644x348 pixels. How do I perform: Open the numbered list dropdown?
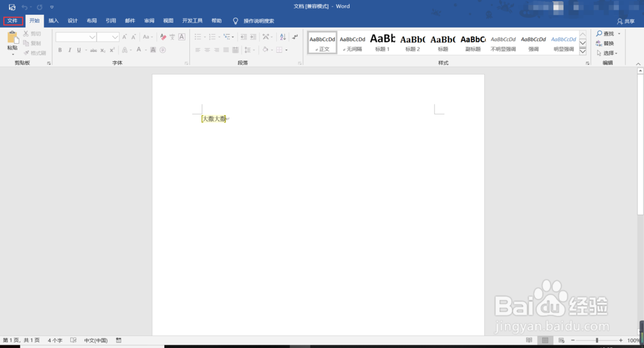coord(219,37)
